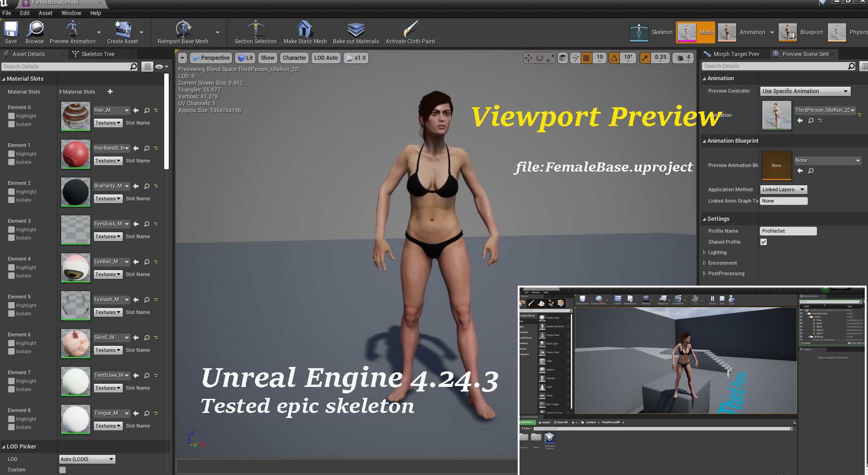Open Edit menu
Image resolution: width=868 pixels, height=475 pixels.
point(25,13)
